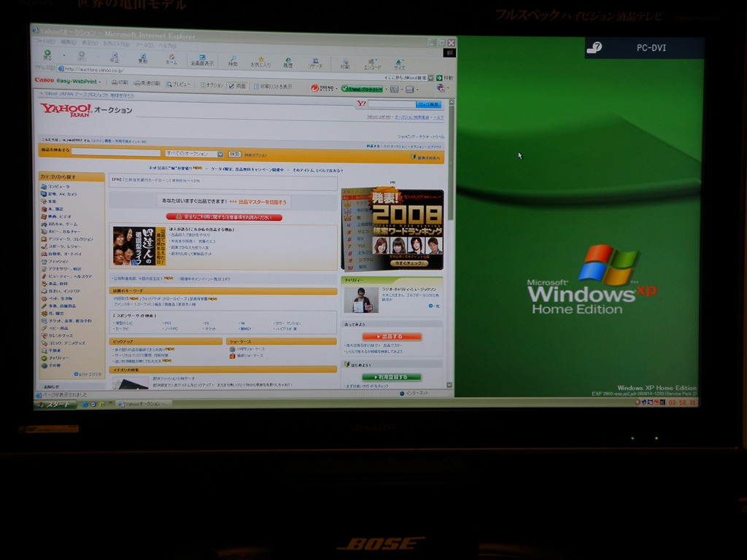Click the green Trend Protect button
Image resolution: width=747 pixels, height=560 pixels.
click(362, 89)
